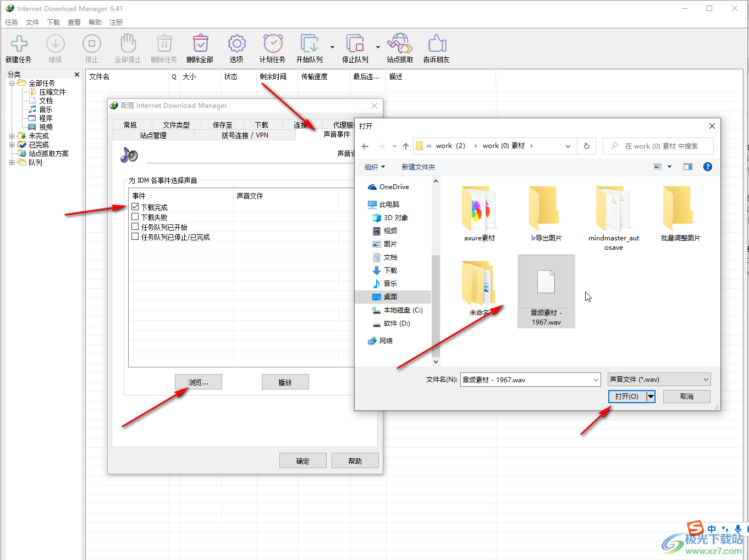749x560 pixels.
Task: Click the 新建任务 toolbar icon
Action: tap(19, 43)
